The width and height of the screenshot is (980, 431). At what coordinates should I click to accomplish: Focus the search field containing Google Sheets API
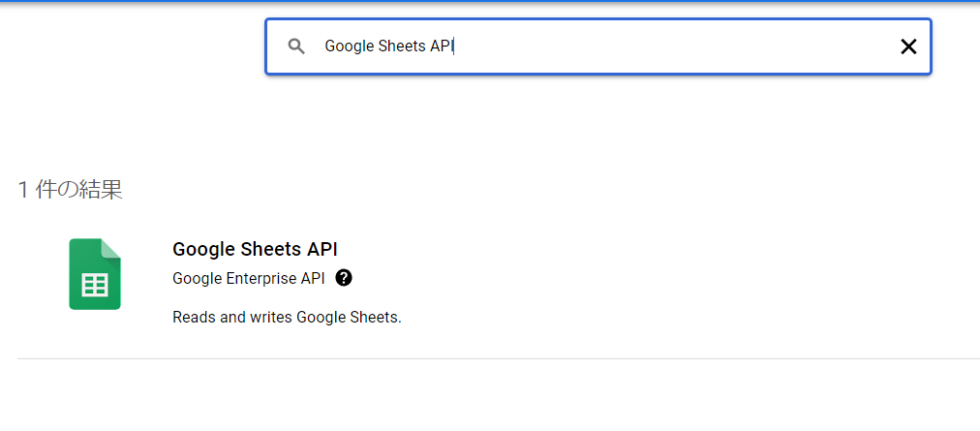pyautogui.click(x=598, y=46)
